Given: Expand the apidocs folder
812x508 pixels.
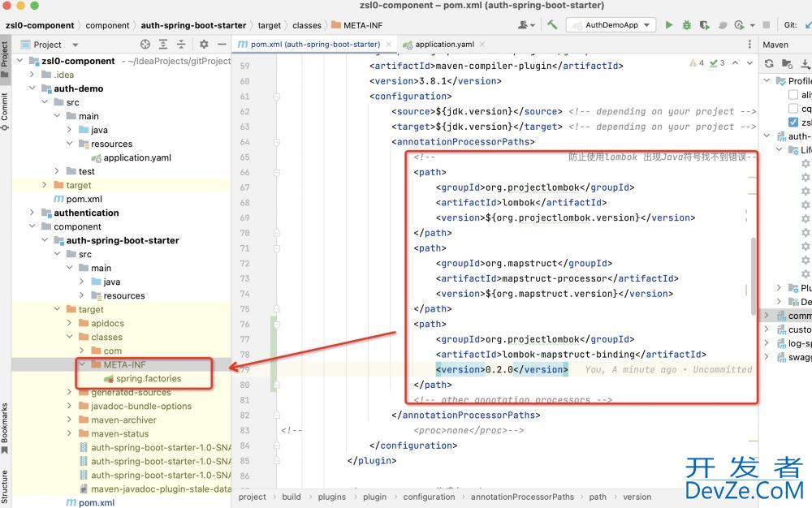Looking at the screenshot, I should coord(69,323).
